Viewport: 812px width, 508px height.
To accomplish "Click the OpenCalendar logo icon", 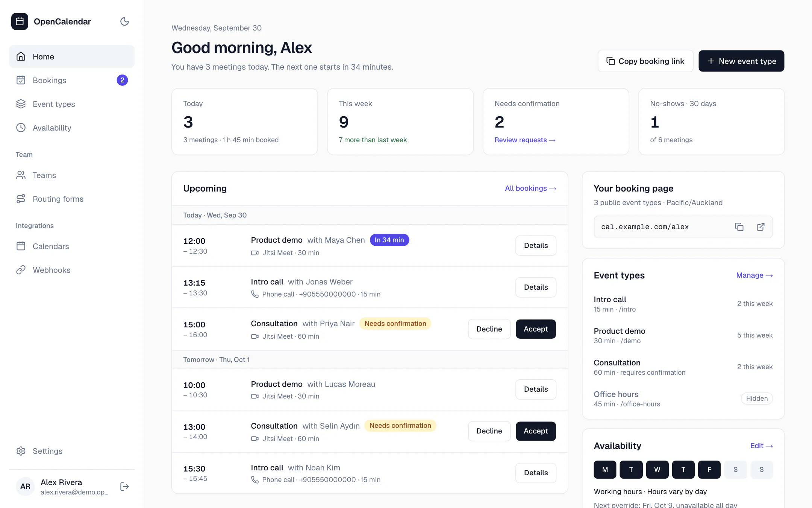I will point(20,21).
